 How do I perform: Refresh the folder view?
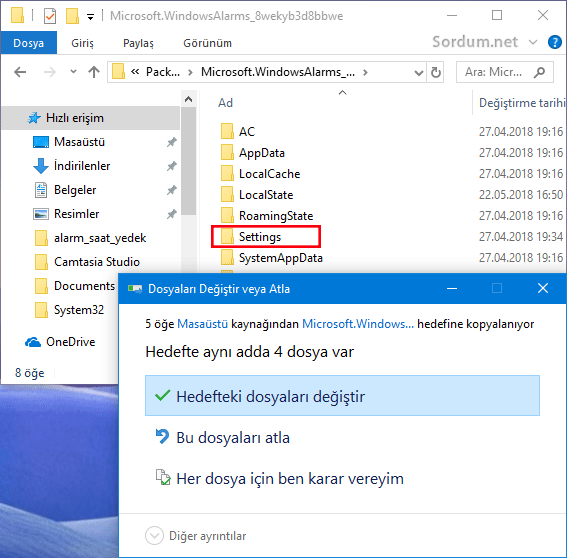(x=436, y=72)
